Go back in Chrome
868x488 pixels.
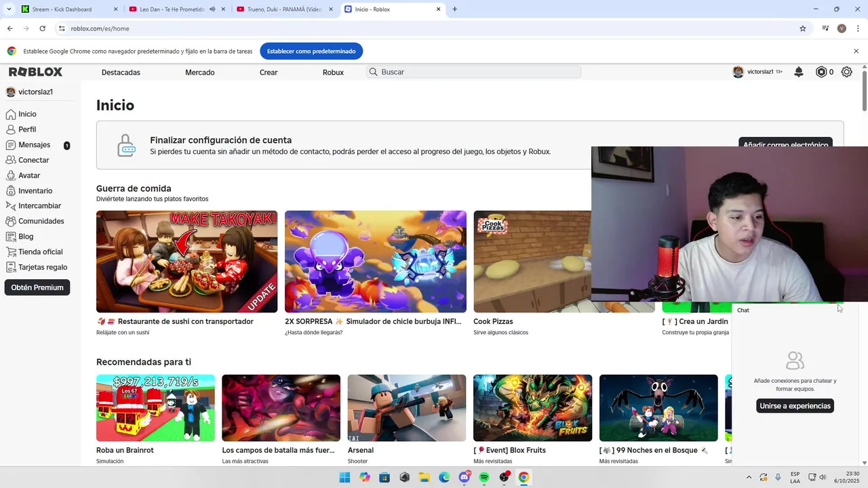(9, 28)
